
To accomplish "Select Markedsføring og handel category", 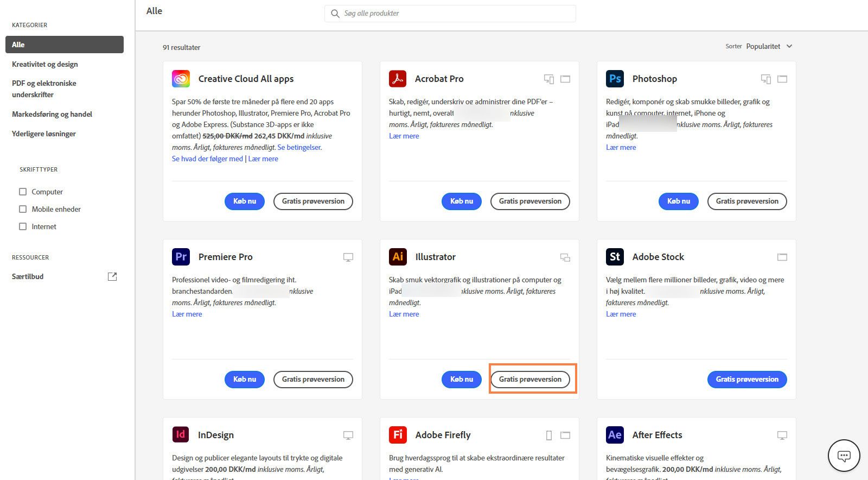I will (52, 114).
